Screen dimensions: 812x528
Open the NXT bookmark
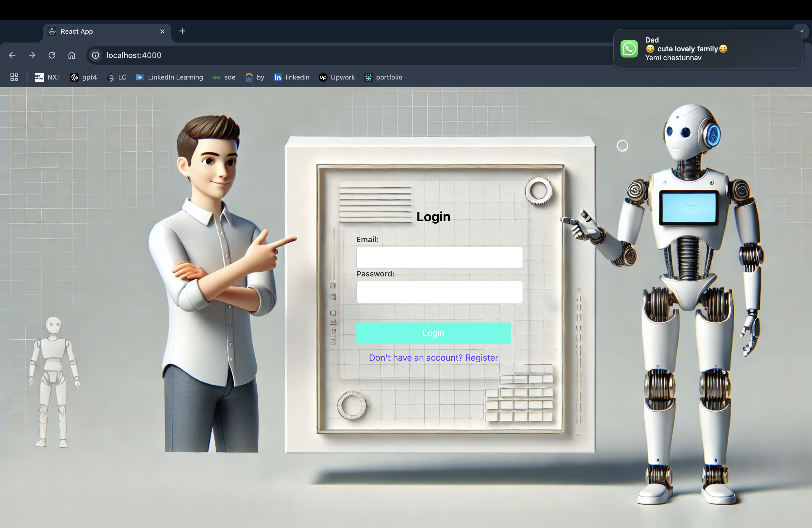pos(48,77)
